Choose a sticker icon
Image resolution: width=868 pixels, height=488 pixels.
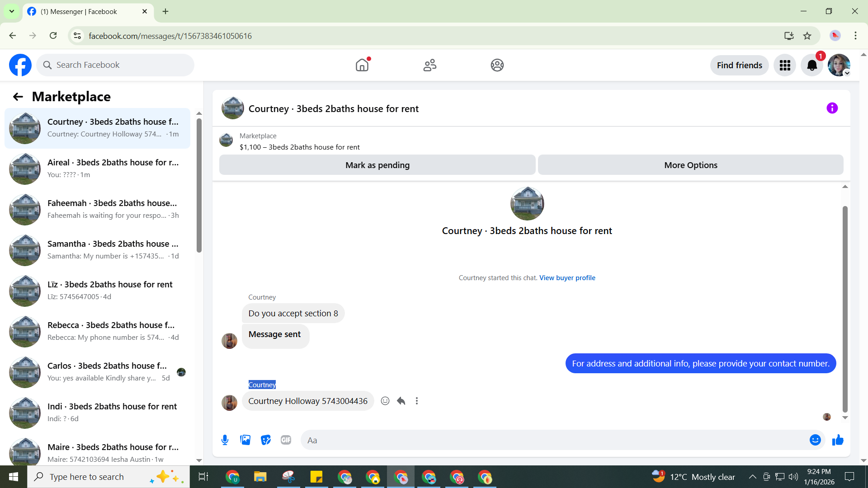pos(265,440)
